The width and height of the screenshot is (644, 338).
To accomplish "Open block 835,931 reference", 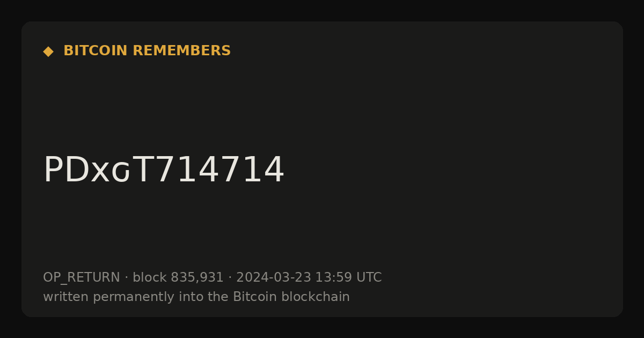I will (178, 278).
